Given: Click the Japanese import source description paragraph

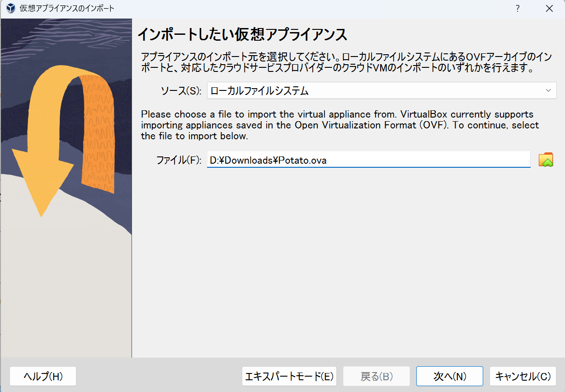Looking at the screenshot, I should click(346, 63).
